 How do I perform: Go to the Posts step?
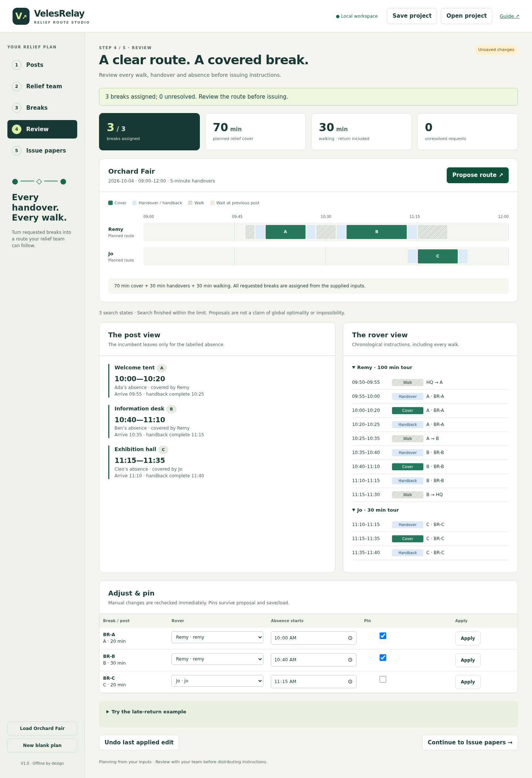click(x=42, y=65)
